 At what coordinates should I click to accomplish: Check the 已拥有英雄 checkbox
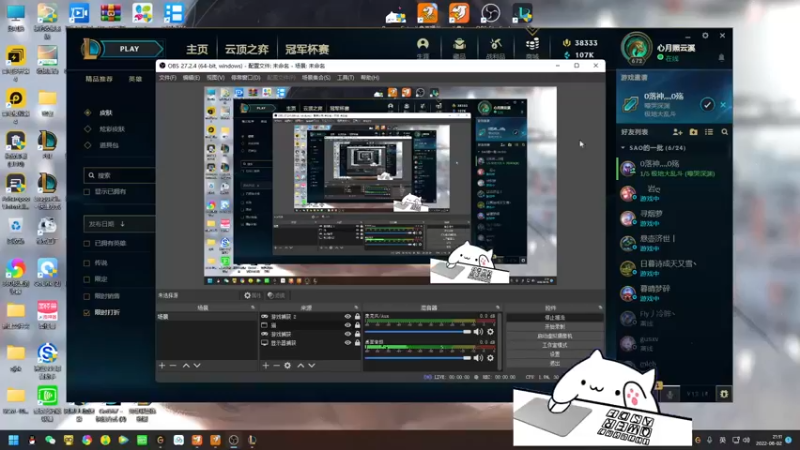[x=87, y=243]
